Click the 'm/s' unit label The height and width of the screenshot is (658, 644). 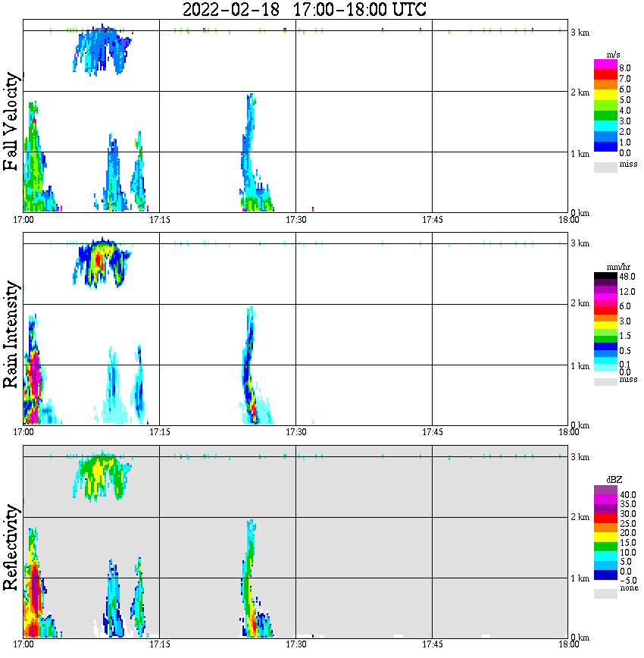[x=613, y=55]
